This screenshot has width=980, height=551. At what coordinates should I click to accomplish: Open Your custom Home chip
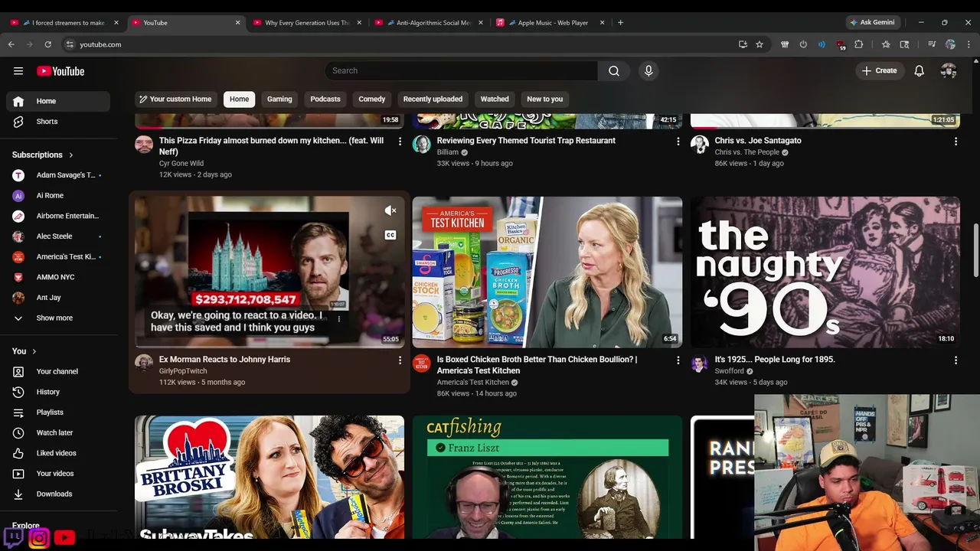[x=175, y=99]
